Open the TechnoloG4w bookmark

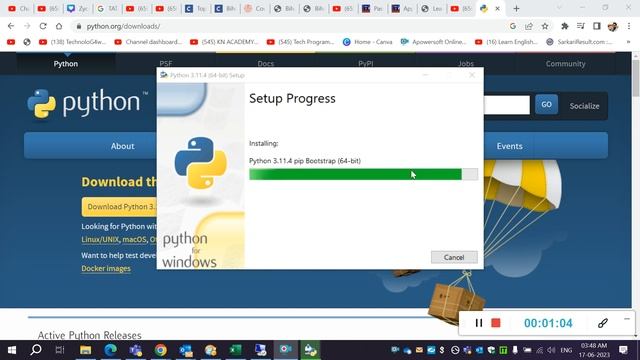click(73, 42)
